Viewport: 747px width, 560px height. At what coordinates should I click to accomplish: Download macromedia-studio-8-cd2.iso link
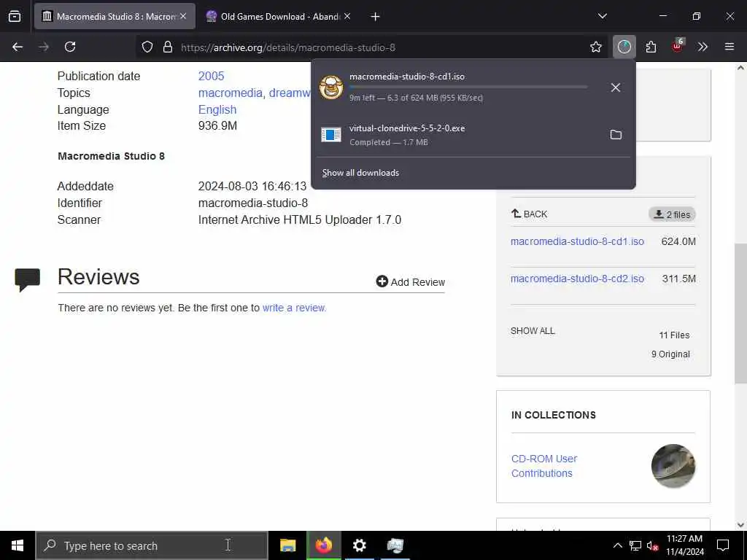pos(577,279)
